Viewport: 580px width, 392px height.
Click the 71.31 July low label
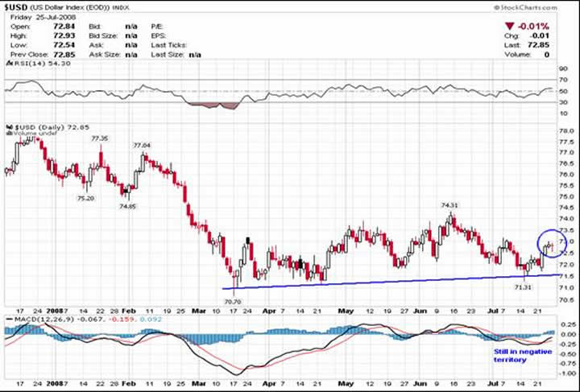coord(522,286)
